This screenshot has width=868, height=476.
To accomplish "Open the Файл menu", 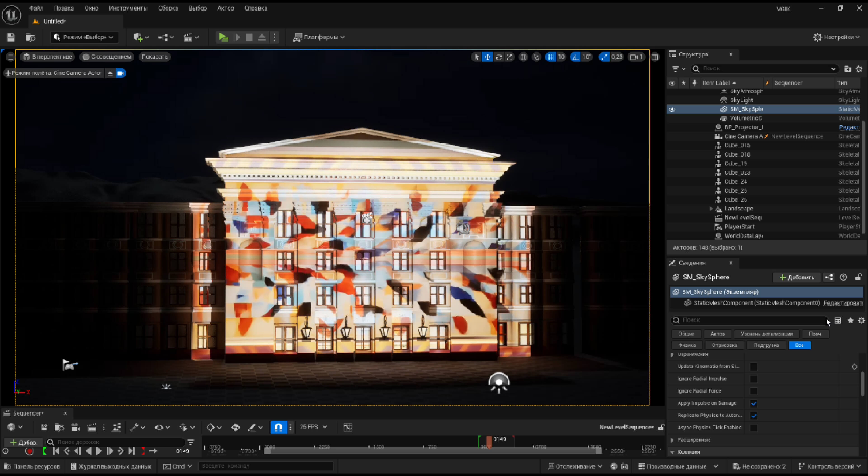I will point(36,8).
